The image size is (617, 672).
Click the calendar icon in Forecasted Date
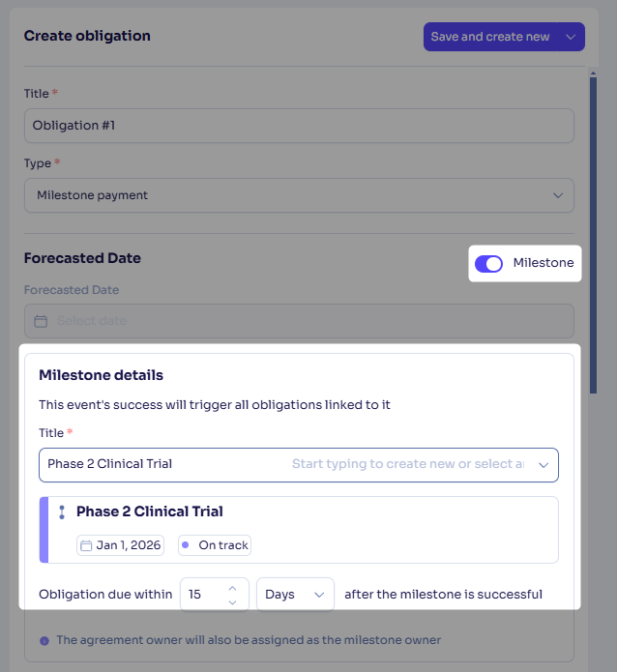click(x=41, y=321)
